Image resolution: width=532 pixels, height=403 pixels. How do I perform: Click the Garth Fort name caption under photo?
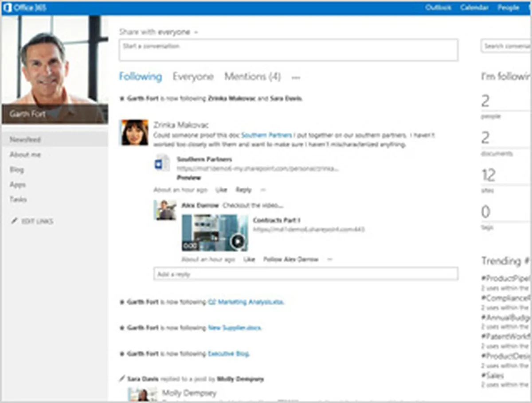point(27,114)
